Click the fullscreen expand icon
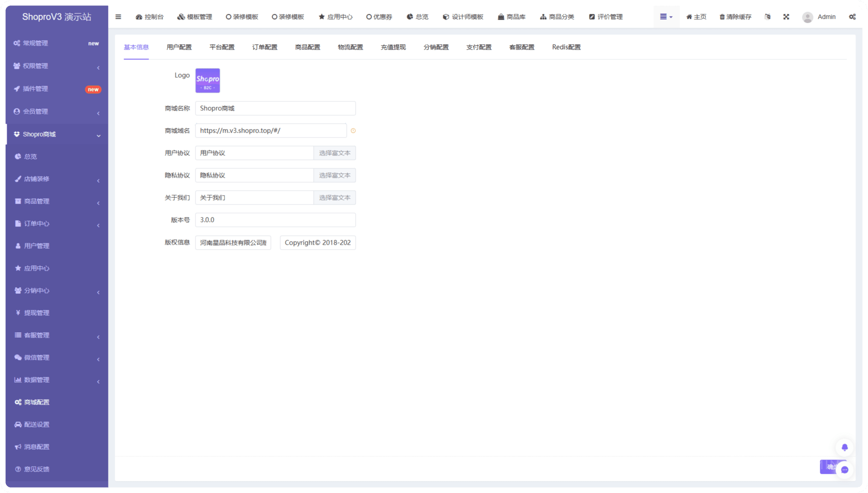The image size is (868, 493). (786, 17)
